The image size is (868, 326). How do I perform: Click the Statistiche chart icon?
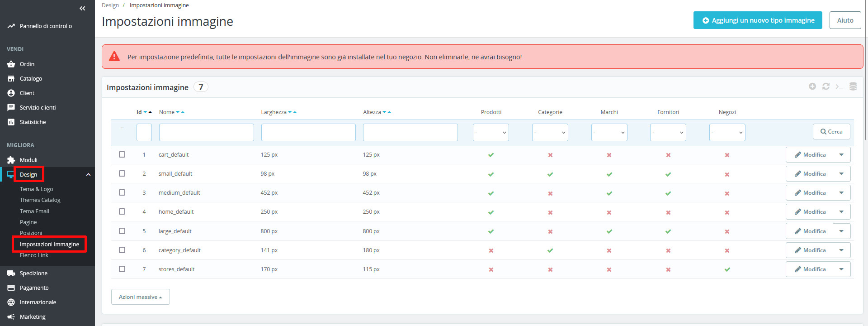[11, 122]
